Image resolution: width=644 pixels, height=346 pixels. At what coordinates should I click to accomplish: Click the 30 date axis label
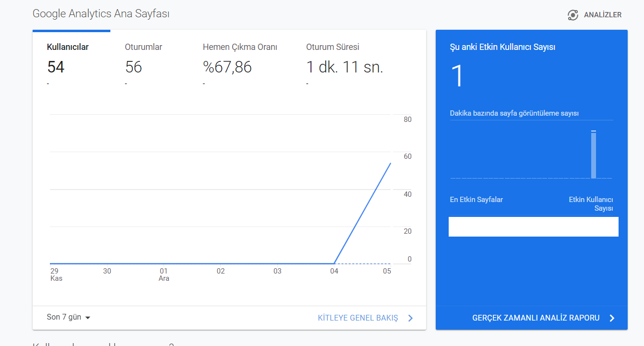tap(107, 271)
